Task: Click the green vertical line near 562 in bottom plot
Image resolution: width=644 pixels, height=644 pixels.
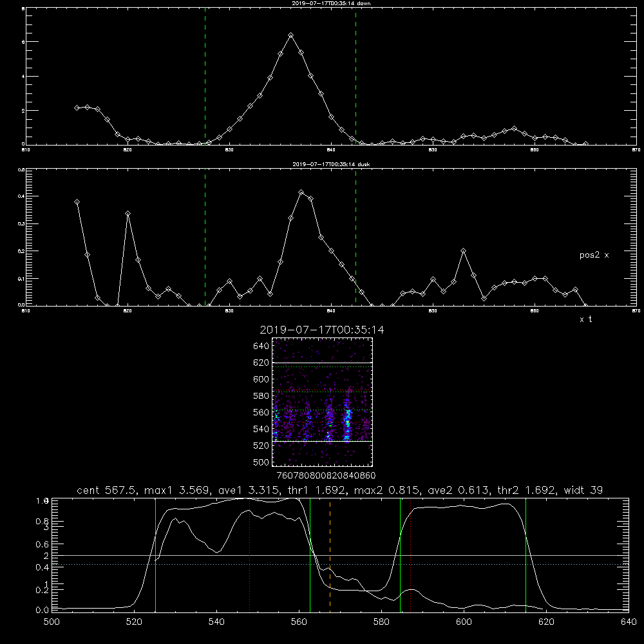Action: click(x=310, y=555)
